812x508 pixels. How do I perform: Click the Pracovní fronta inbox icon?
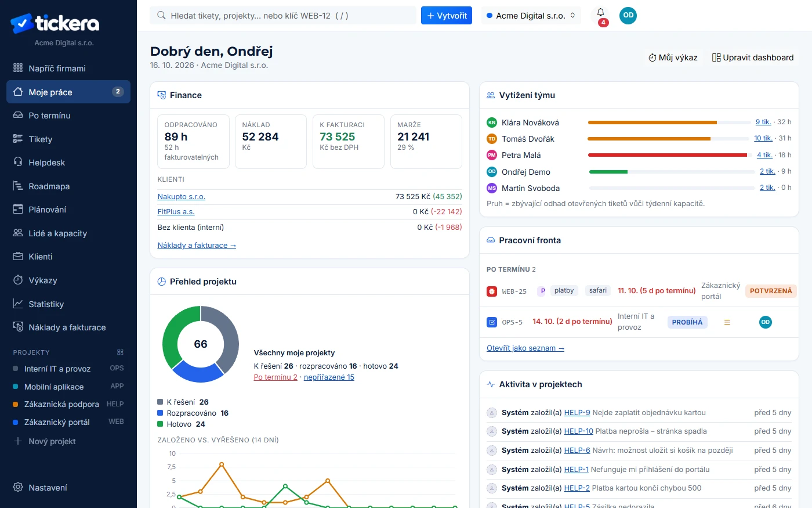[491, 240]
